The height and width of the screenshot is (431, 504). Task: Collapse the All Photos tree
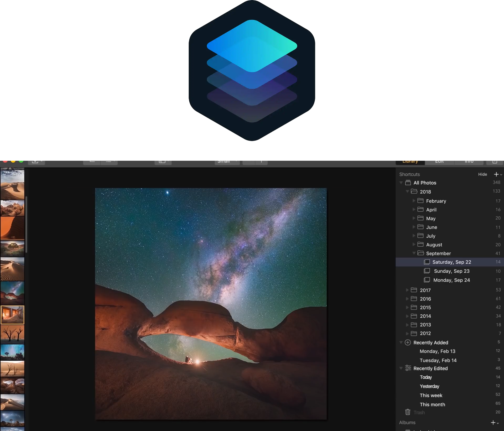[x=401, y=183]
